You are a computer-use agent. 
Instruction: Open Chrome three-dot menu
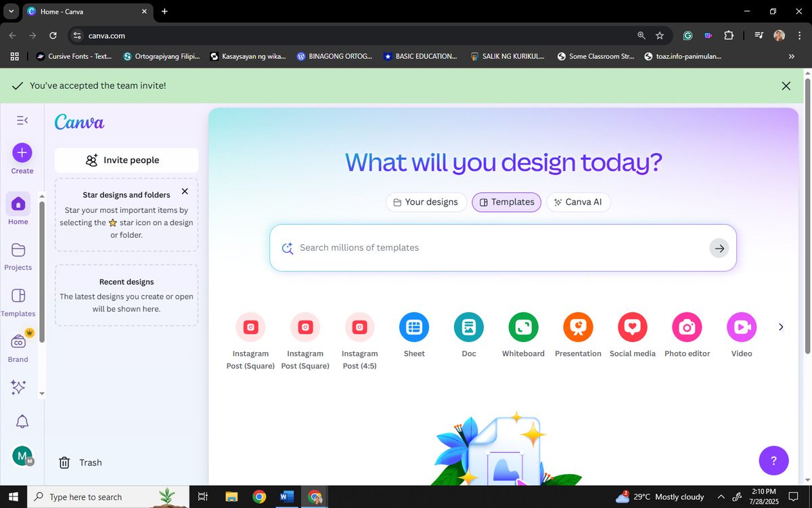click(800, 35)
